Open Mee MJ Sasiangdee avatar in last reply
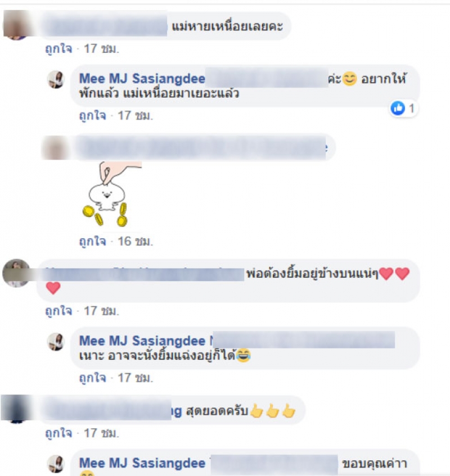Screen dimensions: 450x476 [56, 464]
